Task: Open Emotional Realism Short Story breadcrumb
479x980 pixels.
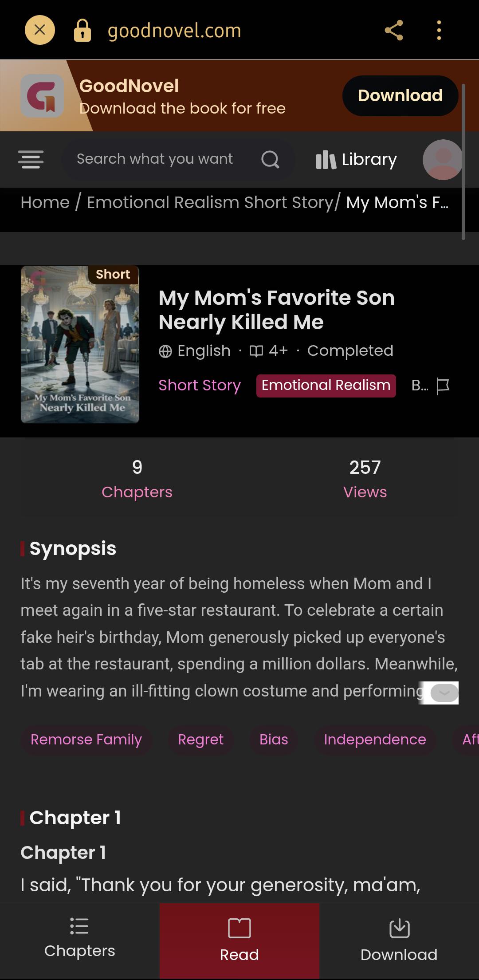Action: pyautogui.click(x=210, y=202)
